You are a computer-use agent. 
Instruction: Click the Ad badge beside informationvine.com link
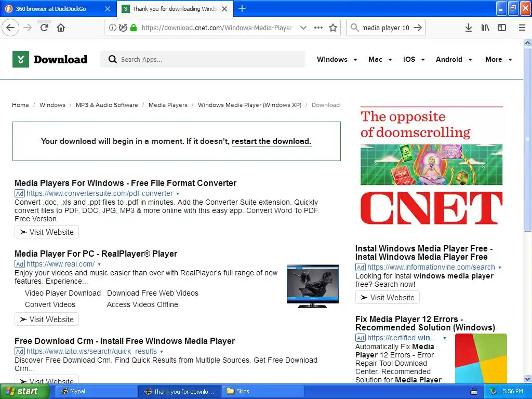point(361,267)
